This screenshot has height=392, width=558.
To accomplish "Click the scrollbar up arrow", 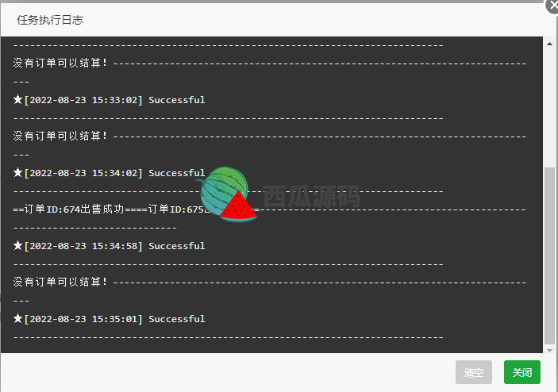I will tap(549, 44).
